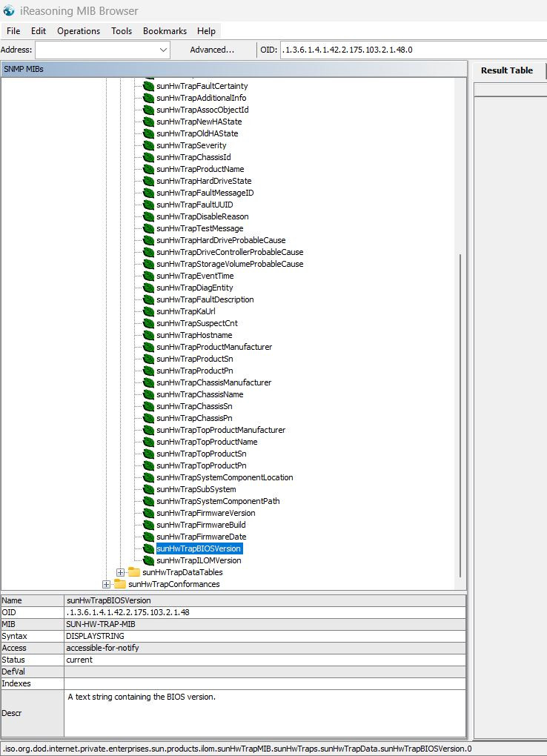Select sunHwTrapStorageVolumeProbableCause node

230,264
